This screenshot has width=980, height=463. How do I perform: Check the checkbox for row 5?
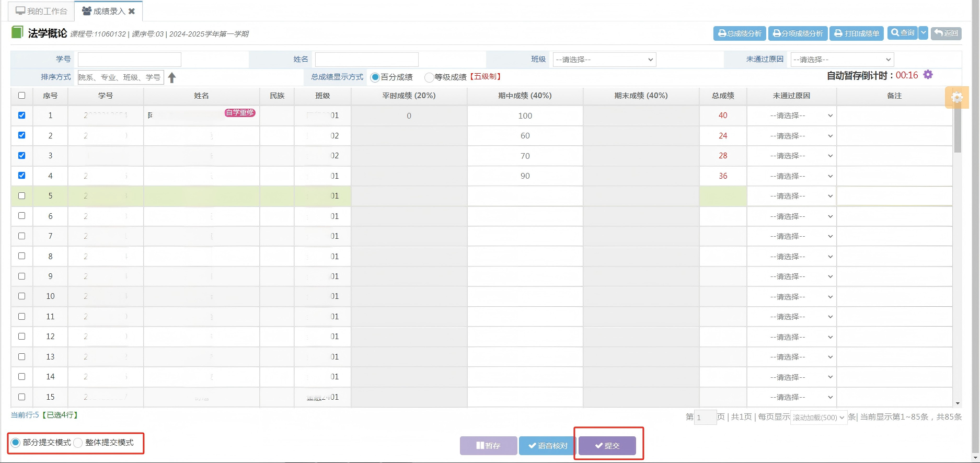(x=21, y=196)
